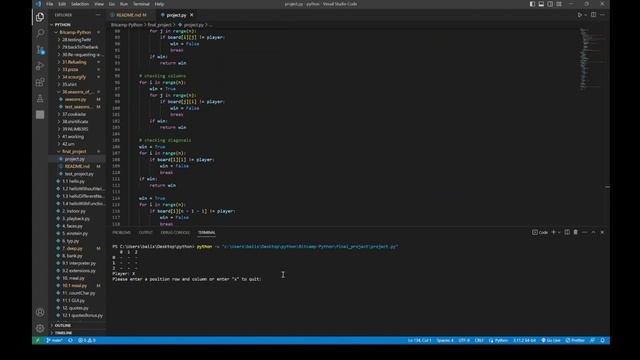Open the Source Control view
The height and width of the screenshot is (360, 640).
(x=40, y=50)
